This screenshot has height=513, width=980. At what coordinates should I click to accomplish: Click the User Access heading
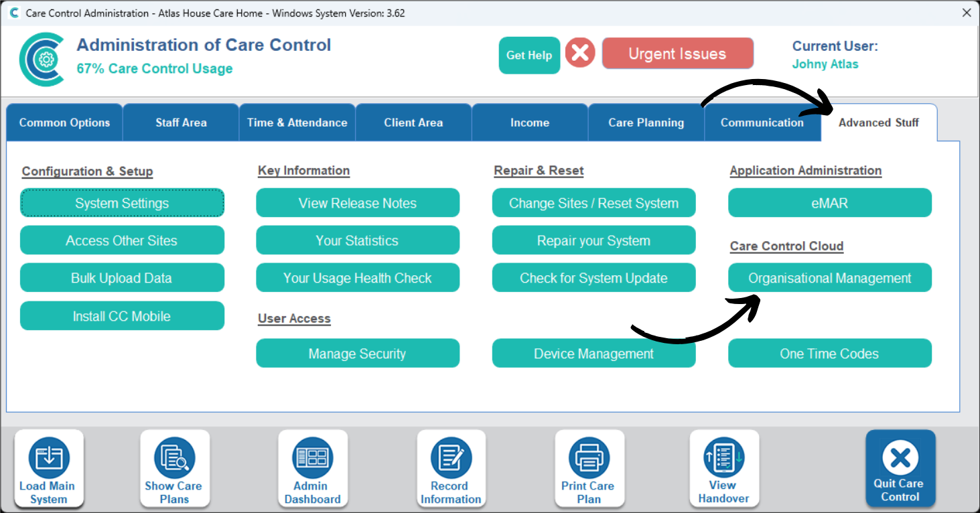coord(295,319)
